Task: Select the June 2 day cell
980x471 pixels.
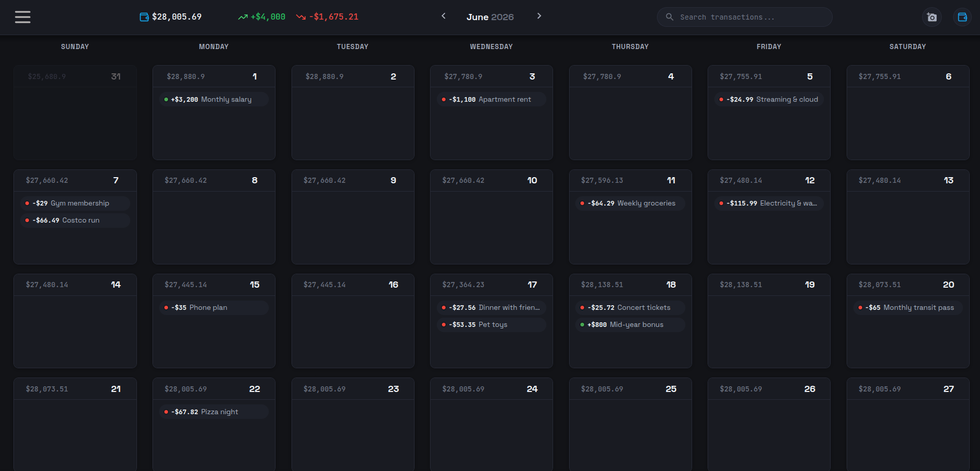Action: (353, 113)
